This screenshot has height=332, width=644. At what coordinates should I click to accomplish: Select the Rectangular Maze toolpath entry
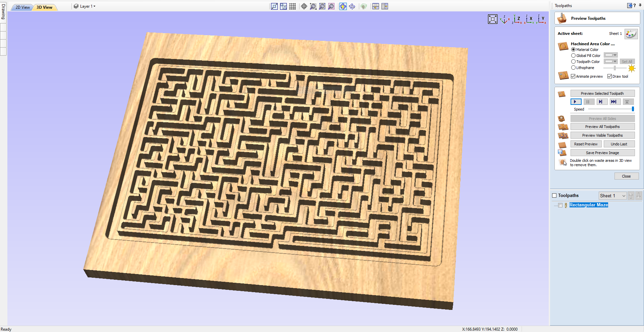tap(589, 205)
